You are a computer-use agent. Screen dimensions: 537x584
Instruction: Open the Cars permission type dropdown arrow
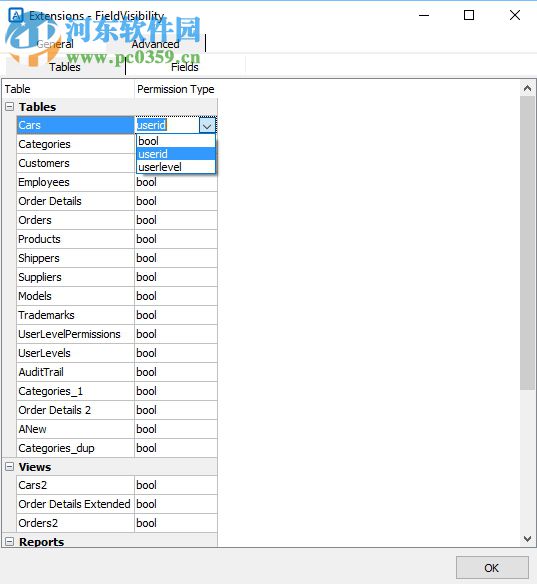pos(207,126)
